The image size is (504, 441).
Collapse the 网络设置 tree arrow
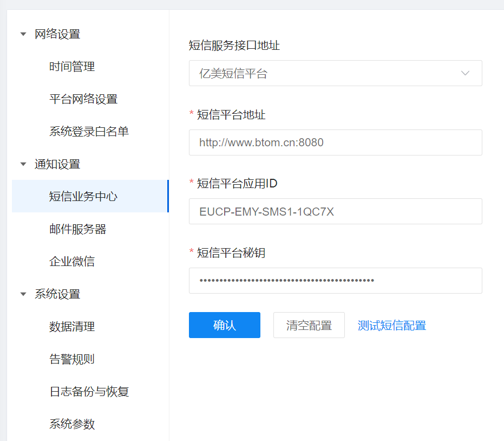coord(23,34)
